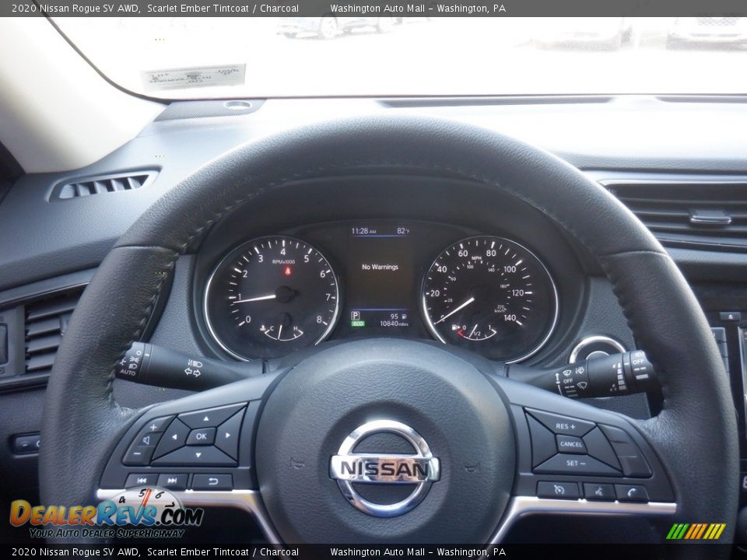The image size is (747, 560).
Task: Tap the CANCEL cruise button
Action: 570,444
